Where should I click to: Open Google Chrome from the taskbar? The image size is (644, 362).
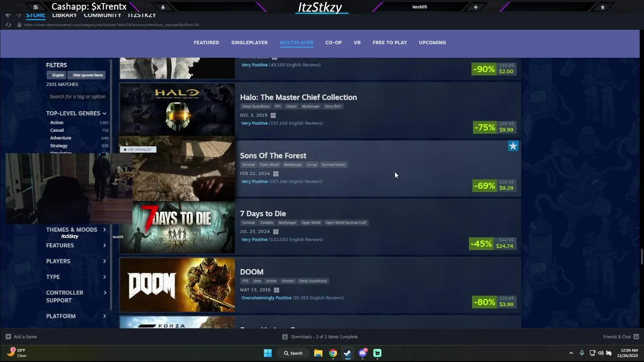333,353
